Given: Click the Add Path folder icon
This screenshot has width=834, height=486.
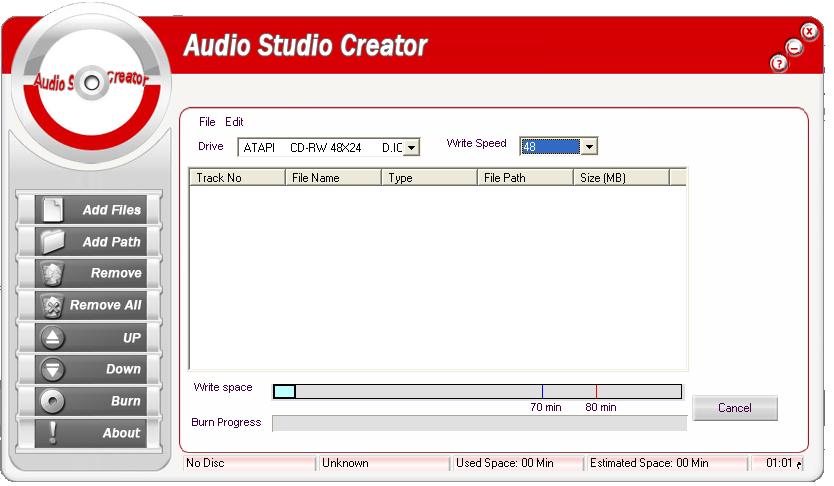Looking at the screenshot, I should point(53,241).
